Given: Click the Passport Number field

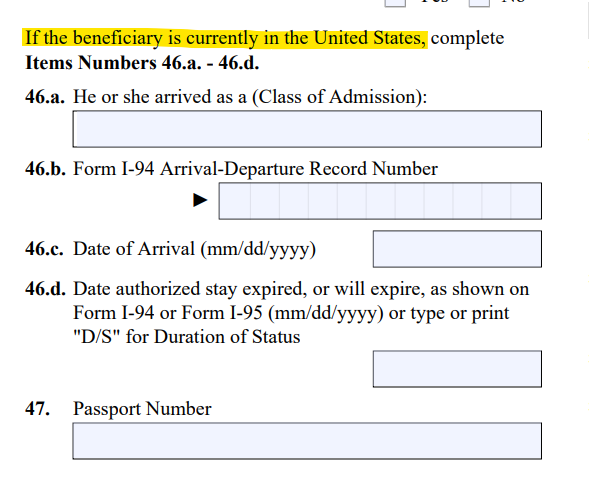Looking at the screenshot, I should [307, 441].
